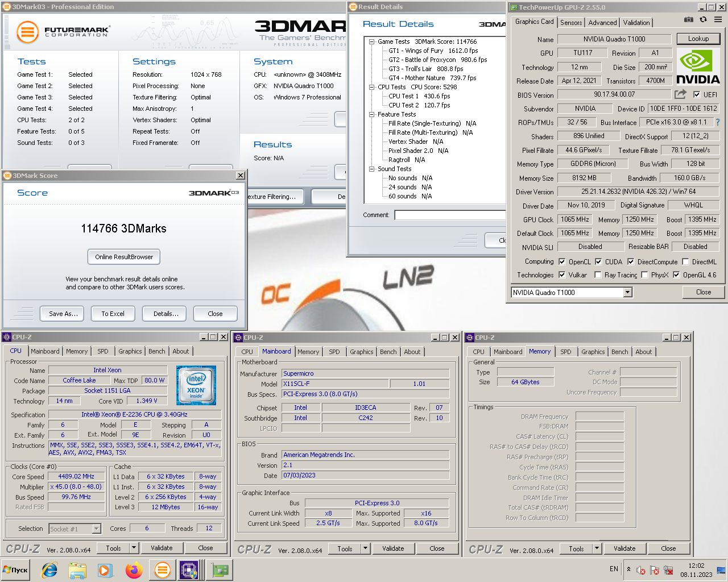
Task: Open SPD tab in left CPU-Z window
Action: [102, 351]
